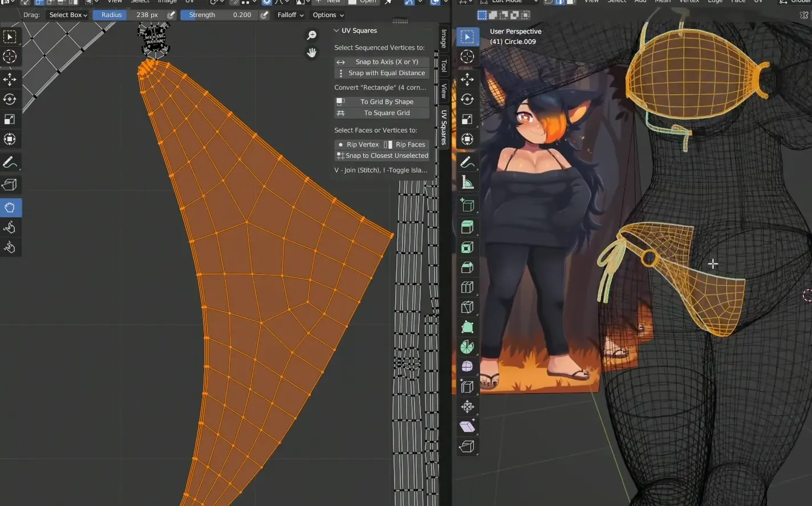Select the Measure tool in 3D viewport
The height and width of the screenshot is (506, 812).
(x=467, y=182)
